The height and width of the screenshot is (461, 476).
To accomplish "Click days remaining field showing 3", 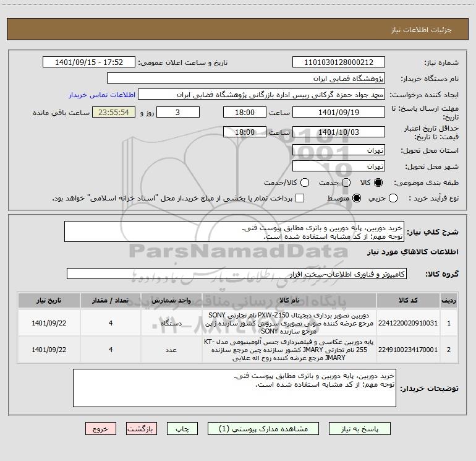I will (178, 112).
